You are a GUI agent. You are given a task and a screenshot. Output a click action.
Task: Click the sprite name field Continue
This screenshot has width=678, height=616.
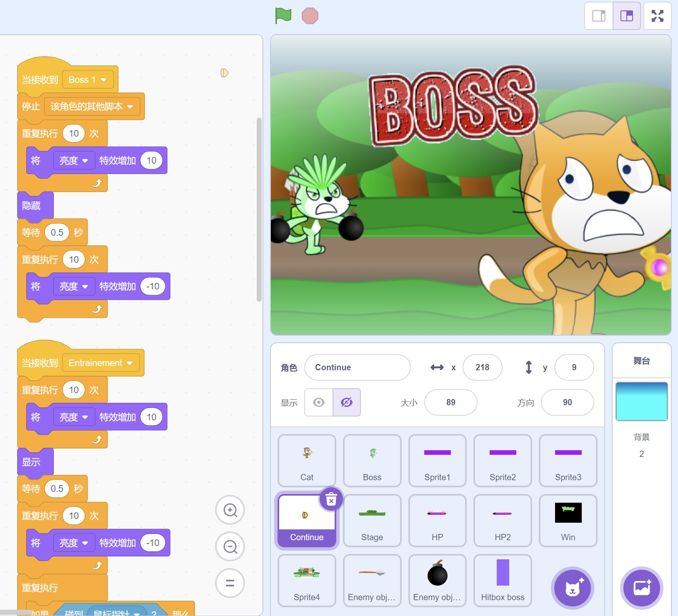[357, 367]
